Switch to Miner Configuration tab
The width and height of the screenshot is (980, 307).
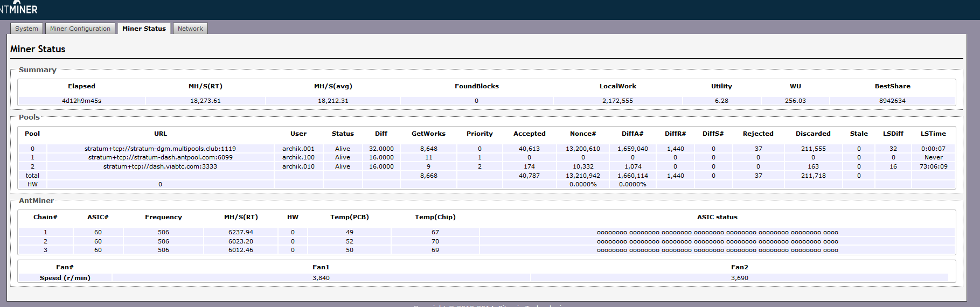pos(80,29)
